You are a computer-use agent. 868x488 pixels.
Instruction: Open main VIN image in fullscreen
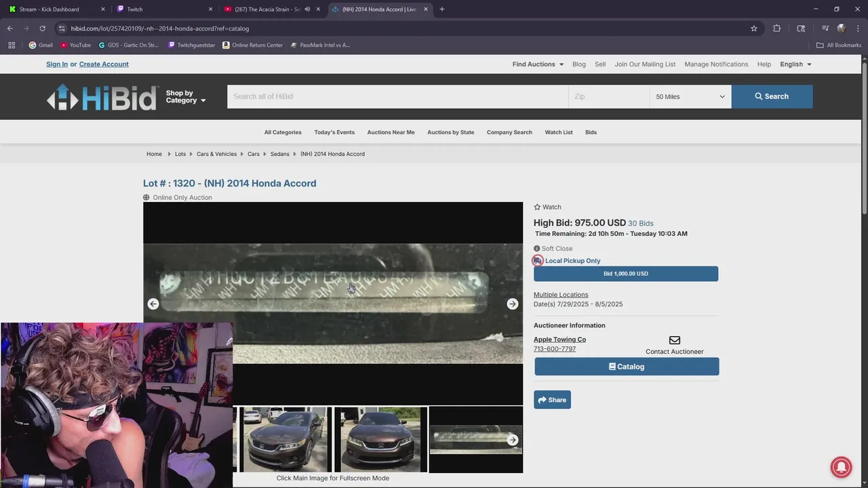[333, 304]
